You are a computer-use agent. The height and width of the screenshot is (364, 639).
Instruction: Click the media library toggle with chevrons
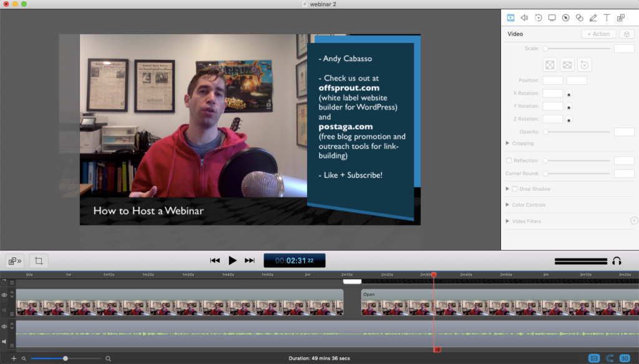click(x=15, y=261)
